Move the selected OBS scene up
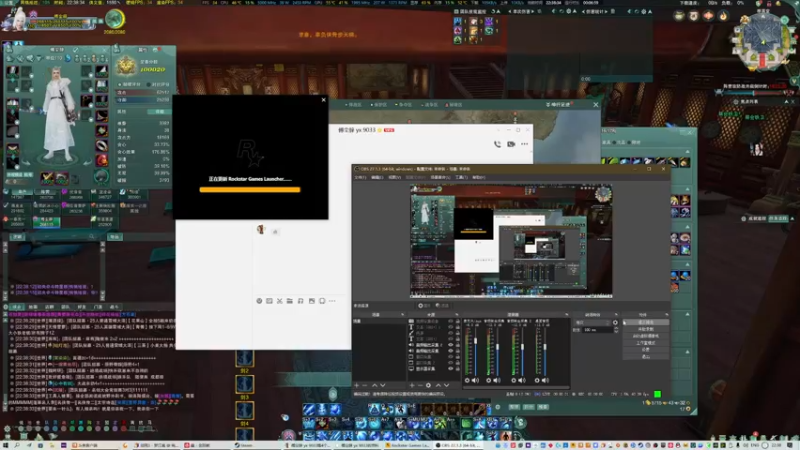 [374, 385]
